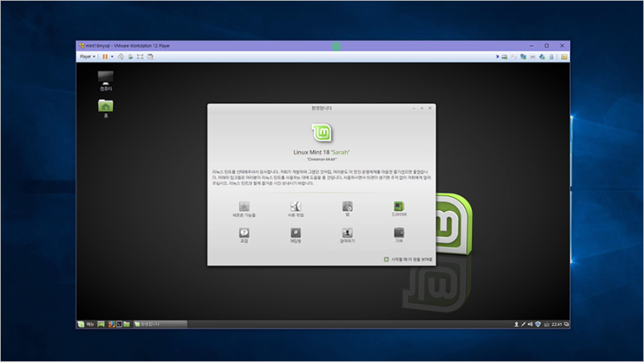Image resolution: width=644 pixels, height=362 pixels.
Task: Launch Firefox from the Mint panel
Action: click(111, 324)
